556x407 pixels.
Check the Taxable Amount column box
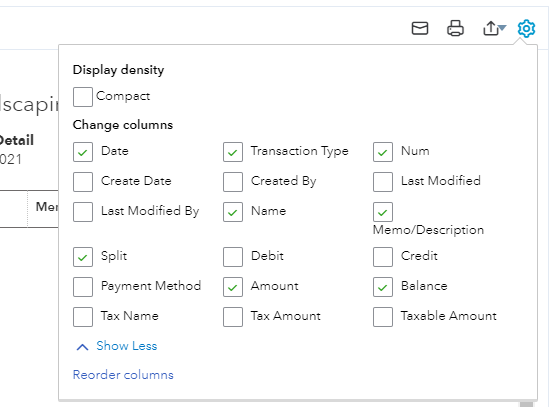(383, 317)
